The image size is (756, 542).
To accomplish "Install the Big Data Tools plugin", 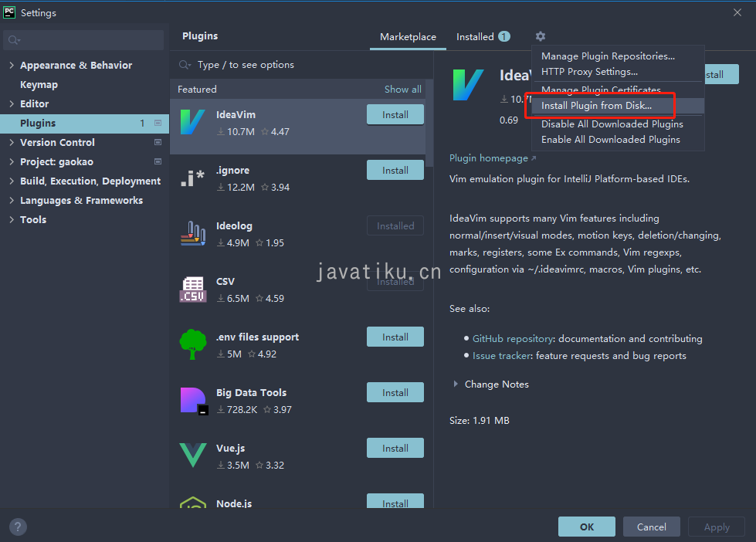I will pos(395,392).
